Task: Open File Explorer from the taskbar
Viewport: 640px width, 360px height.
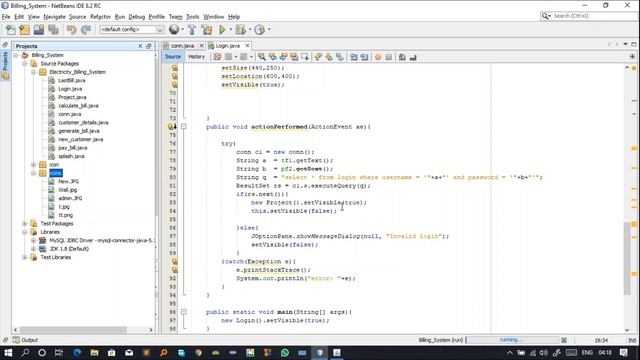Action: point(94,353)
